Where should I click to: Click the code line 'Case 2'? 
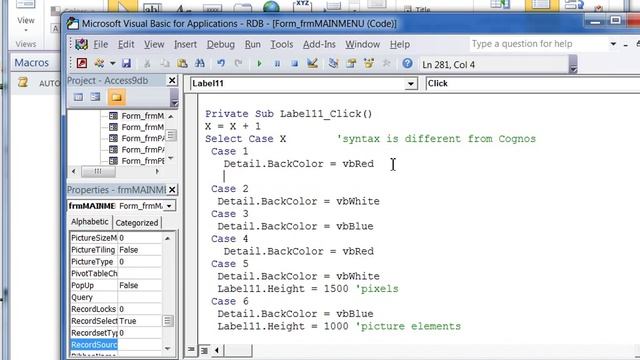[229, 189]
